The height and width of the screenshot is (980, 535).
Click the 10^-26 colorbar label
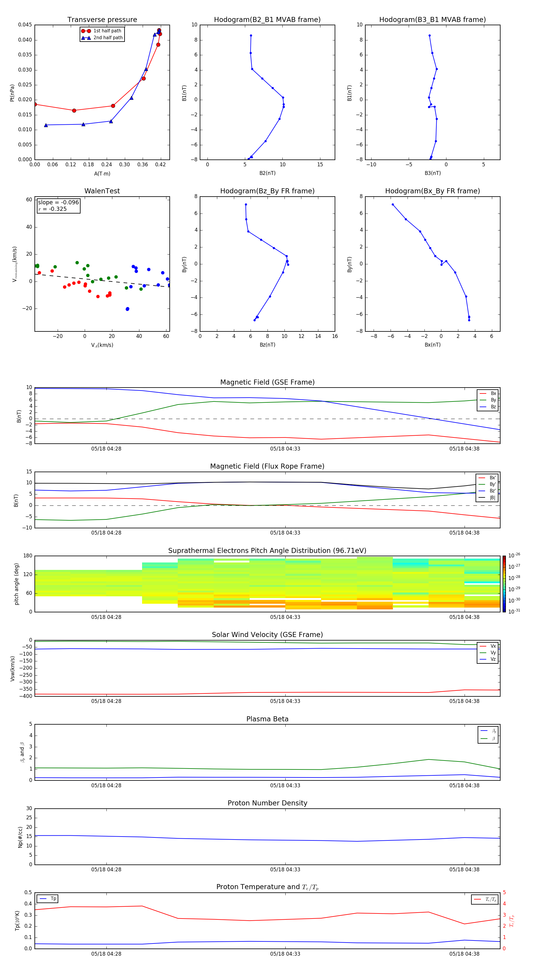click(514, 555)
